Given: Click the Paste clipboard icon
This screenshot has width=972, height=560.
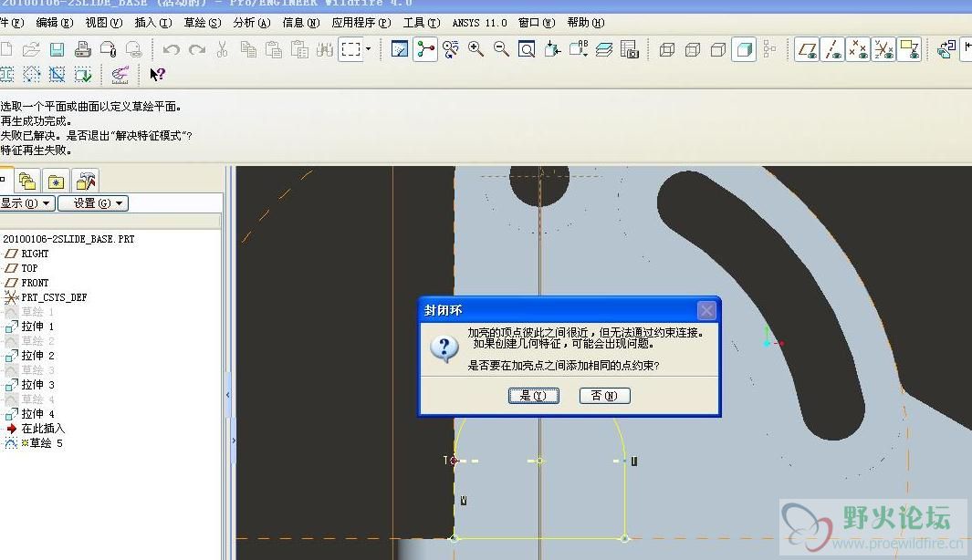Looking at the screenshot, I should (x=274, y=49).
